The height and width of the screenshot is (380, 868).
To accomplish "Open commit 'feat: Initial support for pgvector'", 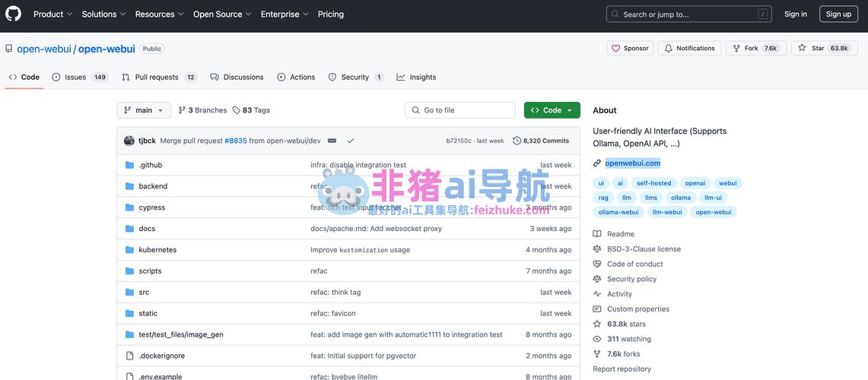I will tap(363, 356).
